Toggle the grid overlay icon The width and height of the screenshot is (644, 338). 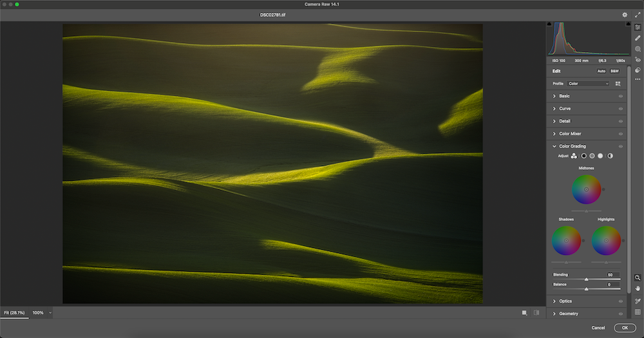pyautogui.click(x=638, y=312)
